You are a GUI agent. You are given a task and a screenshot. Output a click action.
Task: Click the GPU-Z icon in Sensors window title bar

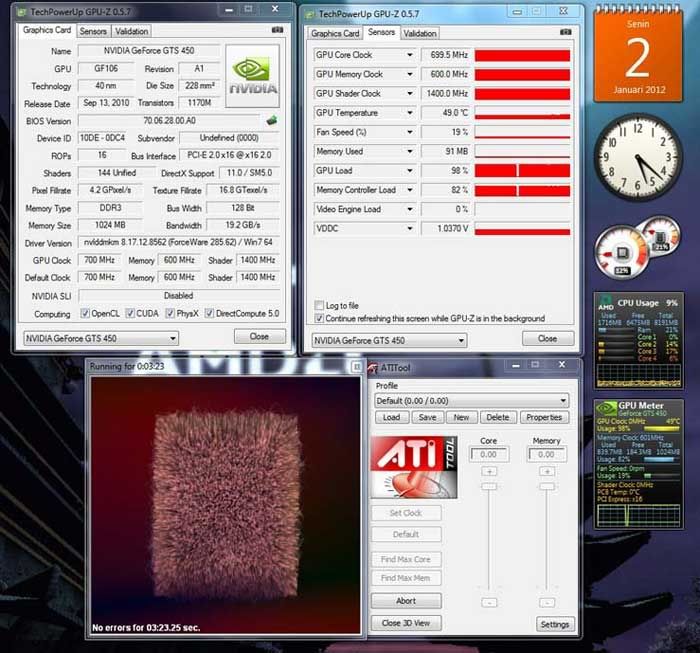[310, 15]
